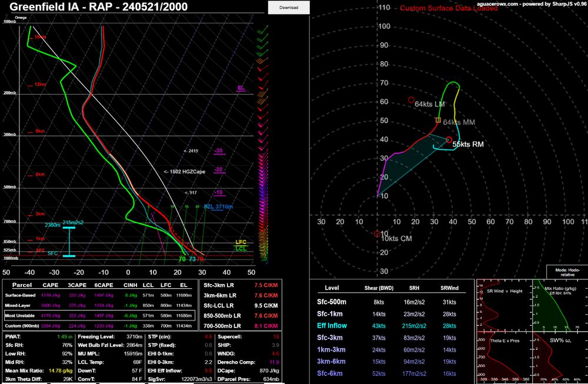Open the Theta E v Pres mini chart
The width and height of the screenshot is (588, 384).
click(504, 358)
